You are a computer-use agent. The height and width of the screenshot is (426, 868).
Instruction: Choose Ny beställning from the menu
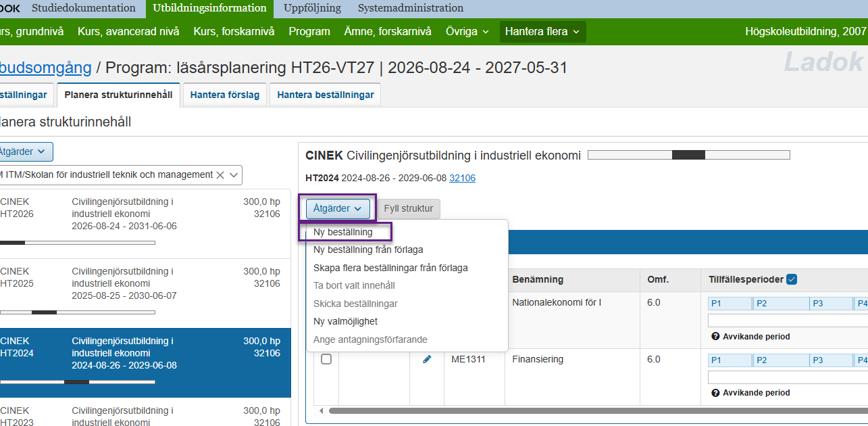tap(343, 232)
